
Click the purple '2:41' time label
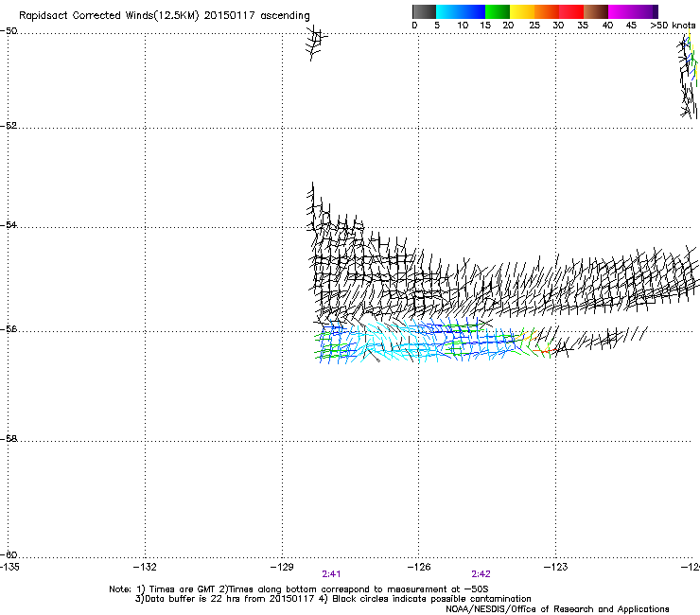click(x=331, y=574)
